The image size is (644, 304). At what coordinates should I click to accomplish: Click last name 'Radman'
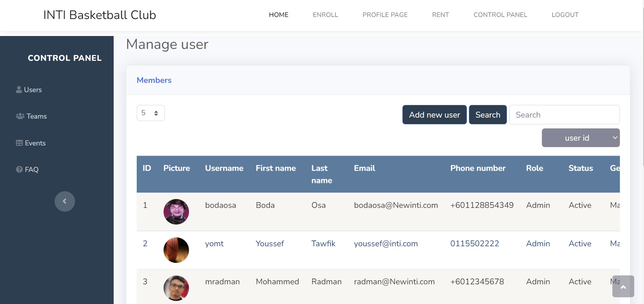click(x=326, y=282)
